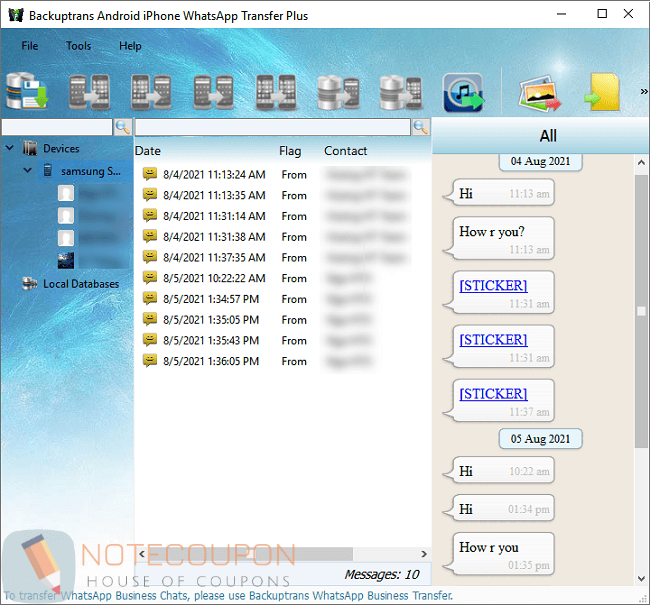Viewport: 650px width, 605px height.
Task: Click message icon of 8/4/2021 11:13:24 AM row
Action: tap(150, 174)
